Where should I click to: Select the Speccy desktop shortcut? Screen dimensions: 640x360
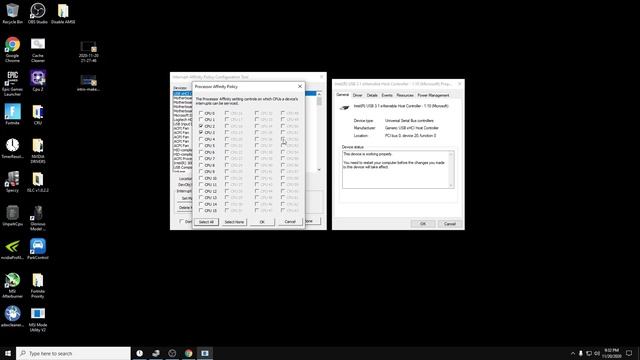click(12, 182)
